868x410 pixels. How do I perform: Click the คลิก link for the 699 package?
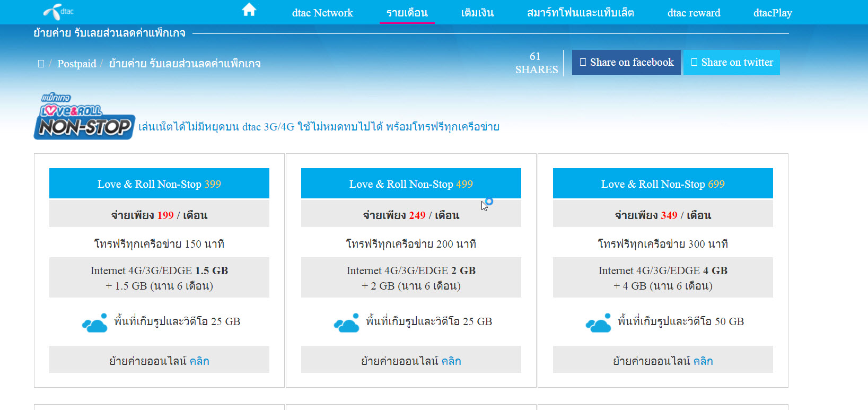tap(703, 361)
